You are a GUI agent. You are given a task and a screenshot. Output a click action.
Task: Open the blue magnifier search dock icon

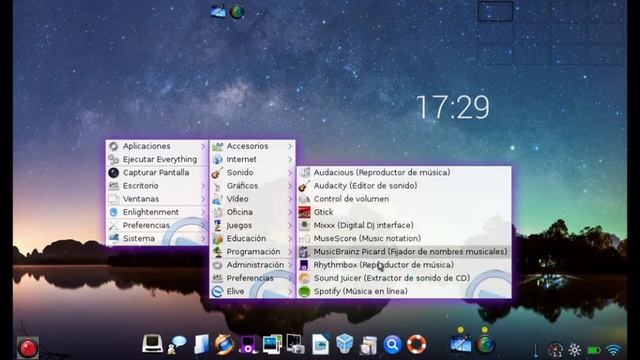click(392, 345)
